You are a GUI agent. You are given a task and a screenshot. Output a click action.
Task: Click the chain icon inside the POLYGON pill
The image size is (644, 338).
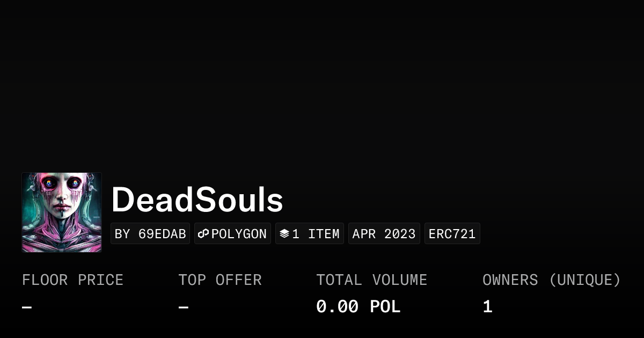(x=203, y=233)
